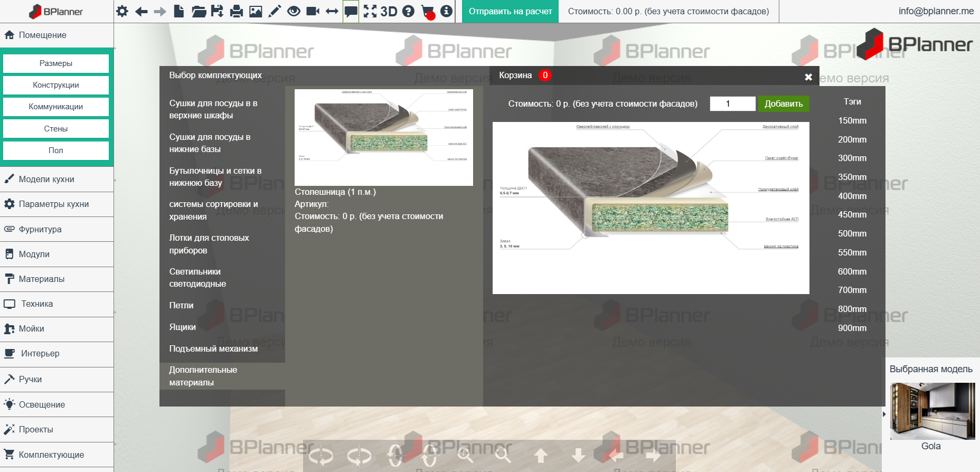The height and width of the screenshot is (472, 980).
Task: Select category Сушки для посуды в верхние шкафы
Action: 222,109
